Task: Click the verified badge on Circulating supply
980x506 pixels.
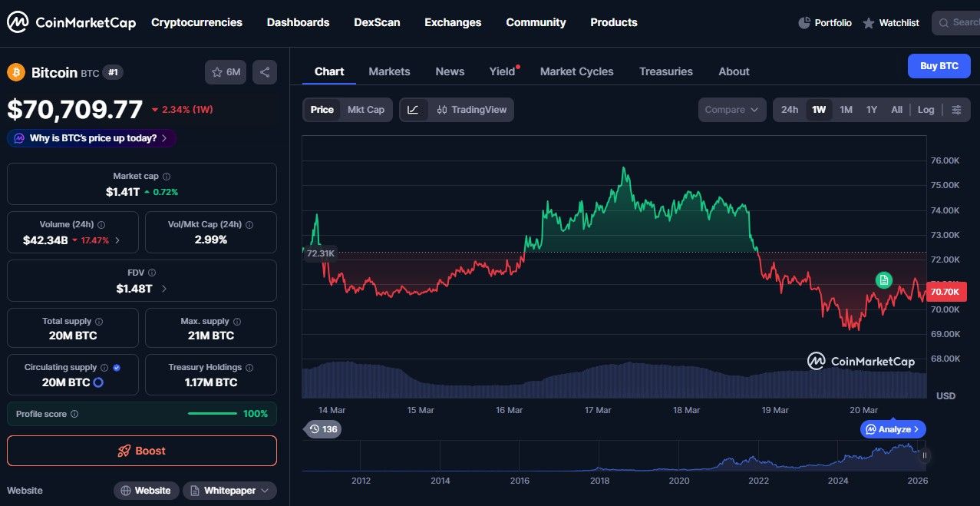Action: tap(117, 367)
